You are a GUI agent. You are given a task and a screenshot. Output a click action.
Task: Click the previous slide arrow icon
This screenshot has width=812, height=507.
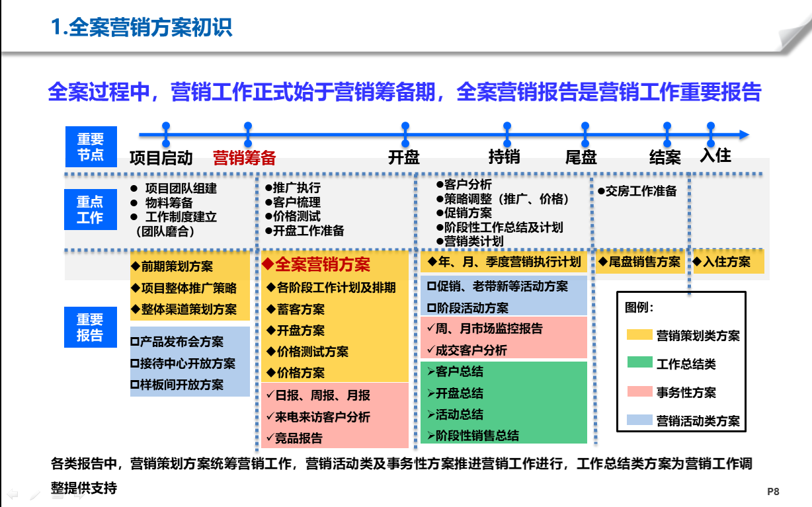point(12,494)
